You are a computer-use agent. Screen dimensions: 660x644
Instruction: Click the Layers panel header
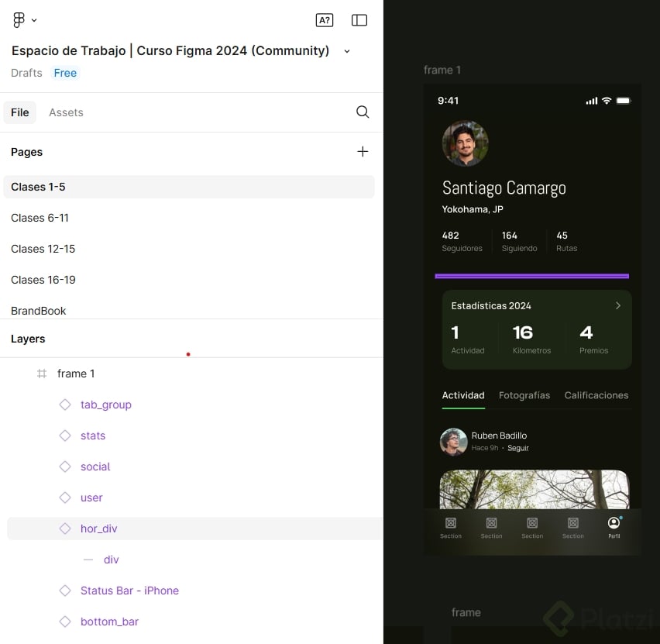[x=28, y=339]
